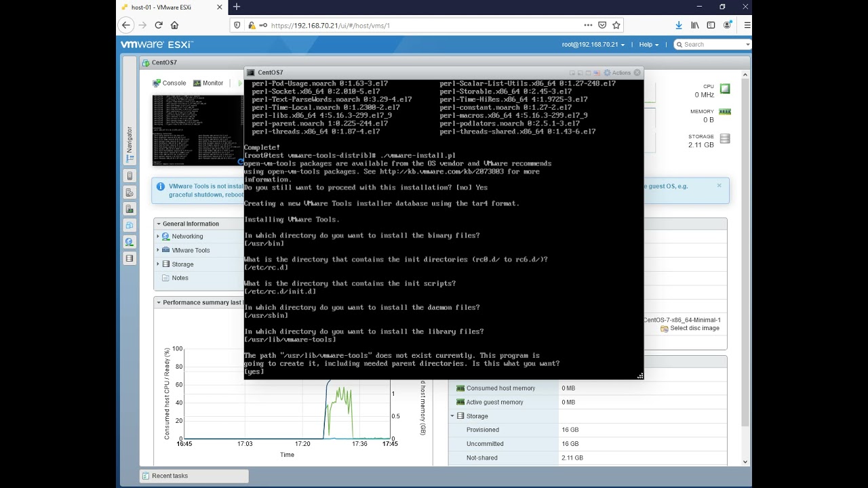This screenshot has width=868, height=488.
Task: Reload the browser page
Action: tap(159, 25)
